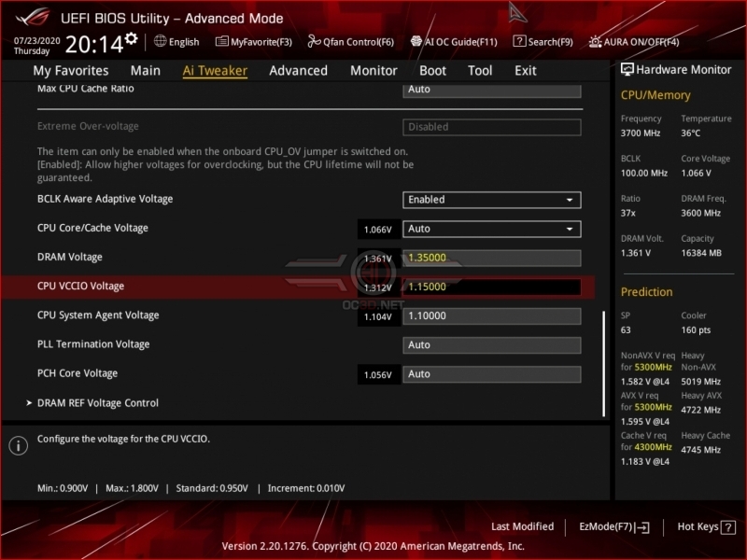
Task: Open the Tool tab
Action: point(480,71)
